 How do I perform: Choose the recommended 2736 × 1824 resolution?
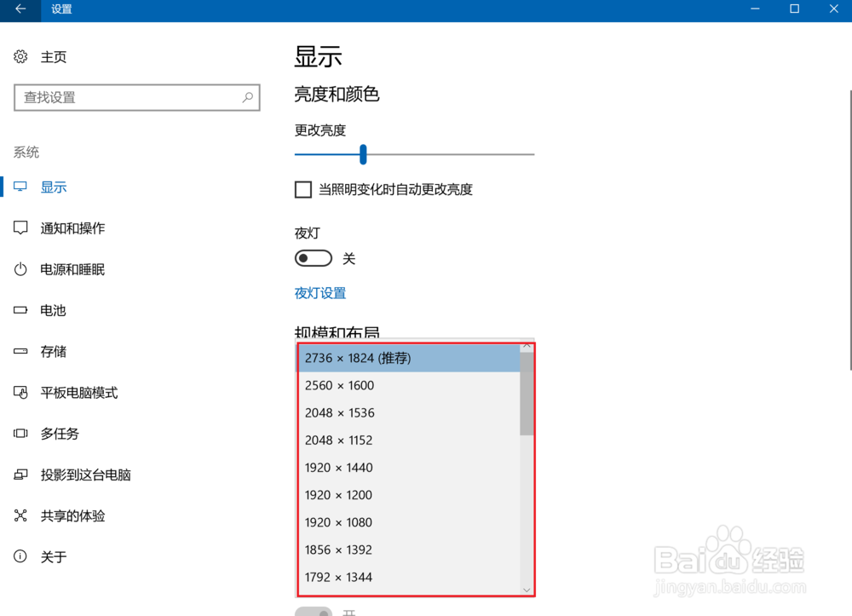coord(356,358)
